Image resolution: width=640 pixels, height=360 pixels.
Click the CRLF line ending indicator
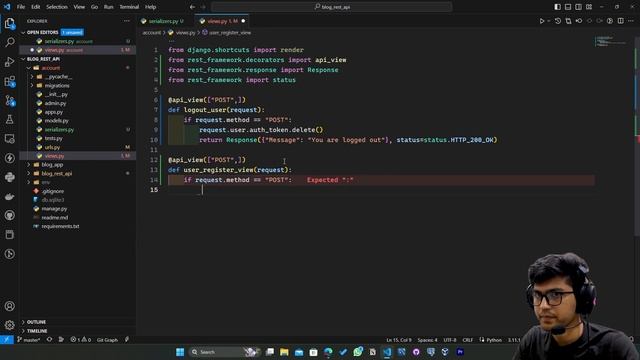(x=468, y=340)
